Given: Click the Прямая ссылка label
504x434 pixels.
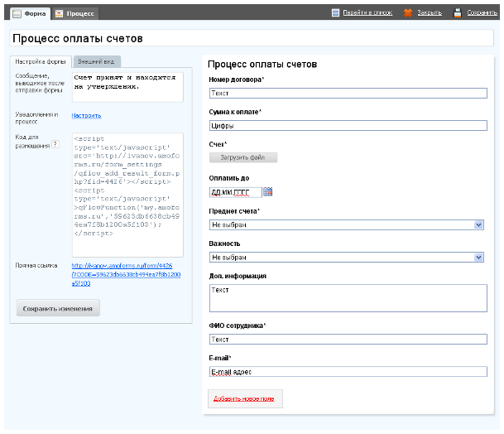Looking at the screenshot, I should [x=36, y=265].
